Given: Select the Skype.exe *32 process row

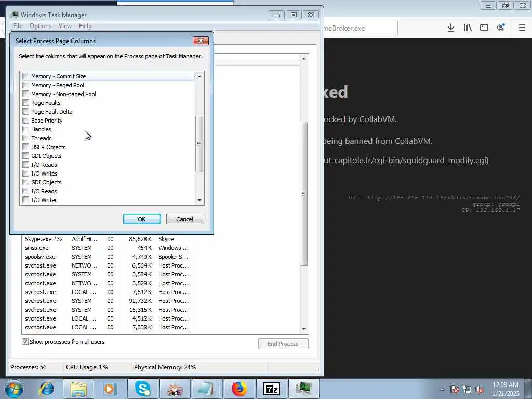Looking at the screenshot, I should pos(107,239).
